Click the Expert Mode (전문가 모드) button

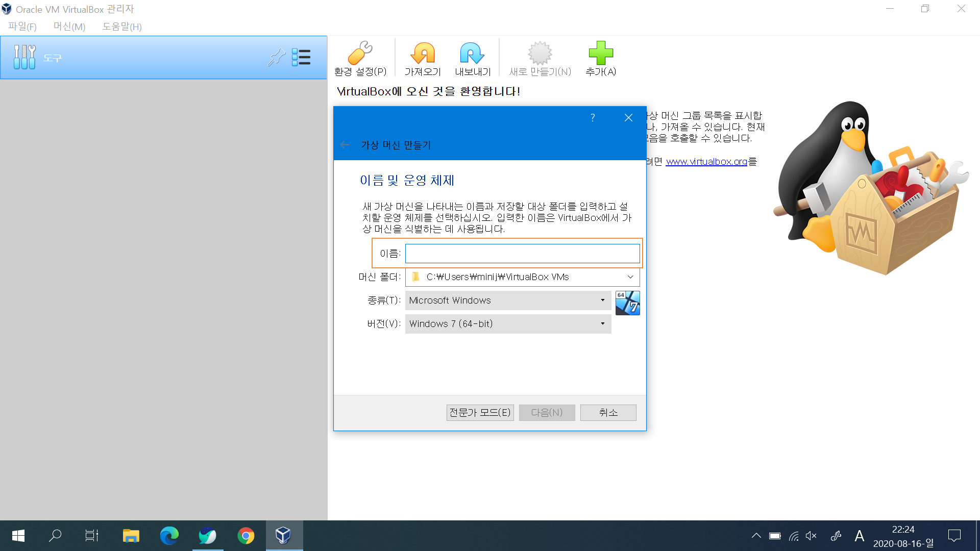pyautogui.click(x=480, y=413)
